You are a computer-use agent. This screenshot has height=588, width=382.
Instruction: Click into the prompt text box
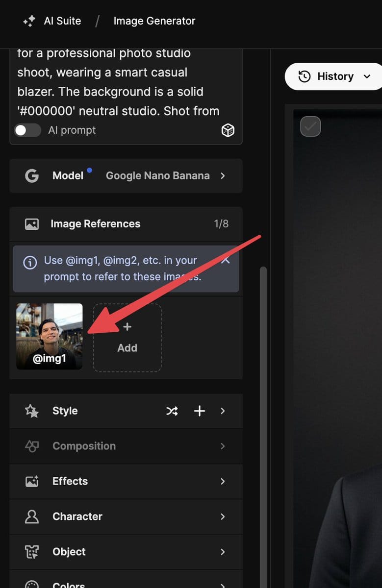[126, 83]
